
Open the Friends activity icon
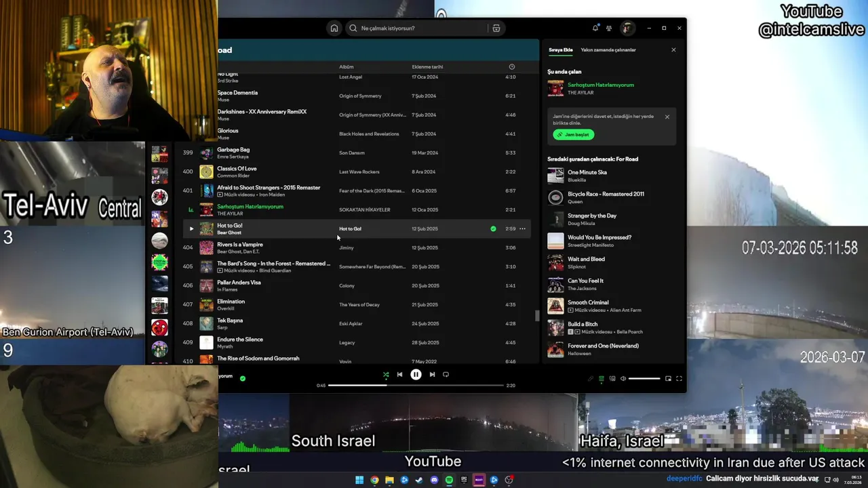click(x=609, y=28)
